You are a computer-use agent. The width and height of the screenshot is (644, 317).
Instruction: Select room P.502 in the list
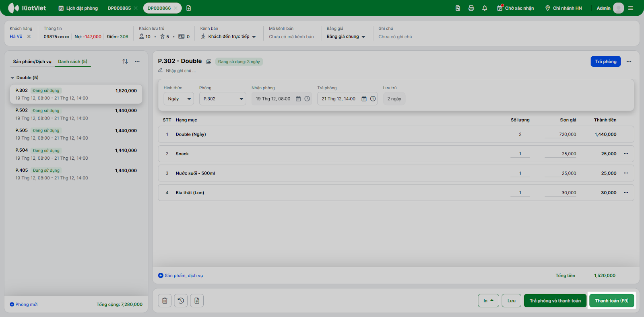tap(76, 114)
